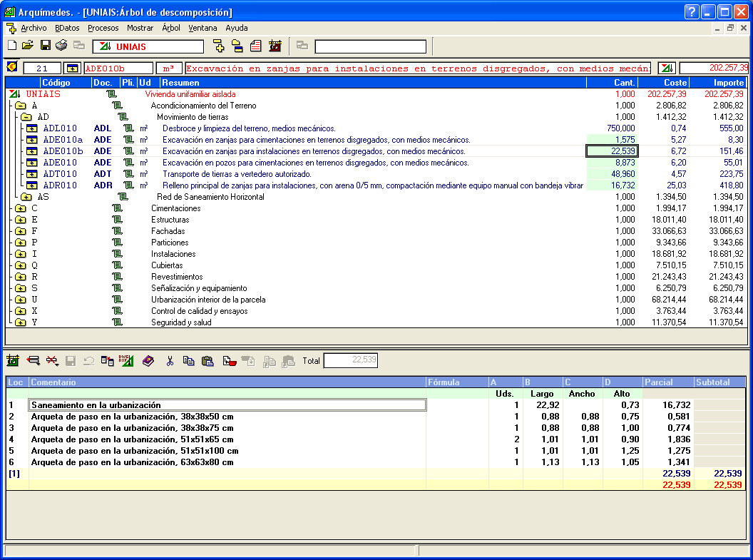Viewport: 753px width, 560px height.
Task: Click the euro price icon left of 21
Action: pyautogui.click(x=12, y=67)
